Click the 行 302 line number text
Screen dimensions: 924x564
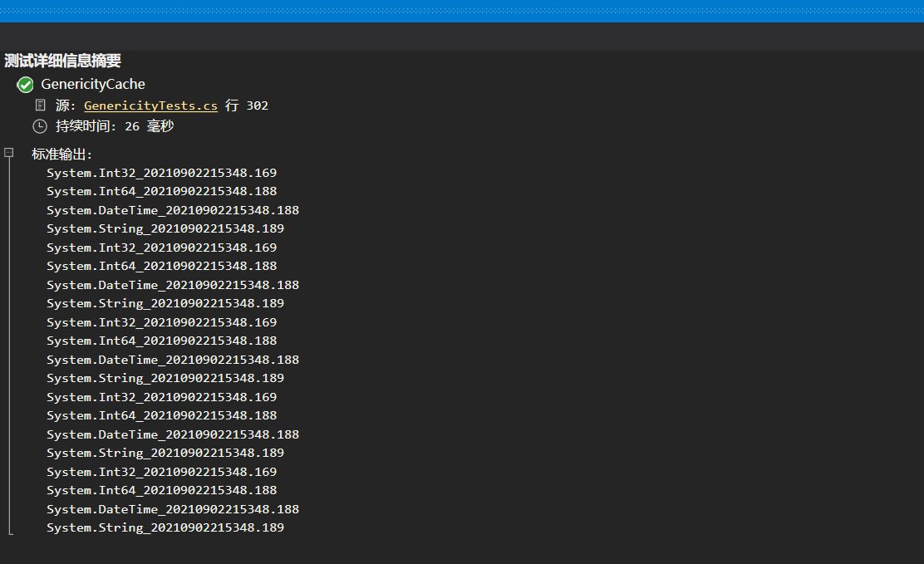[x=247, y=105]
